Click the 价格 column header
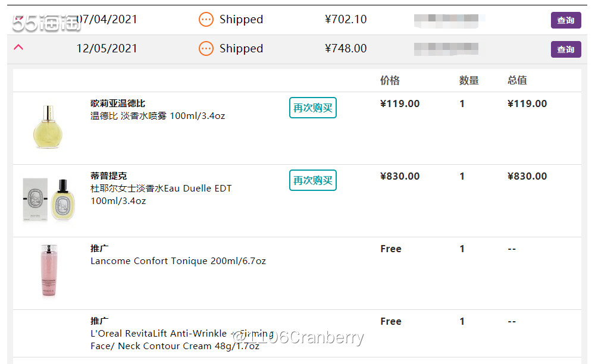 390,80
